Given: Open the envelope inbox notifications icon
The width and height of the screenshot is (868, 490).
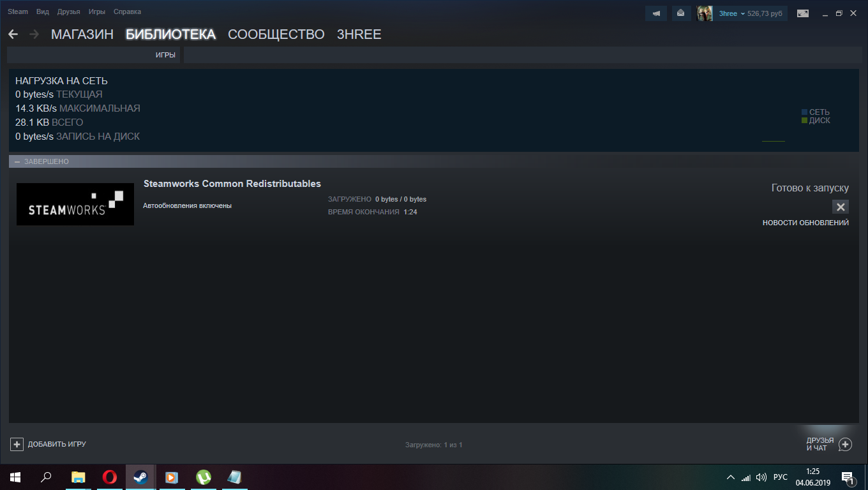Looking at the screenshot, I should [681, 13].
